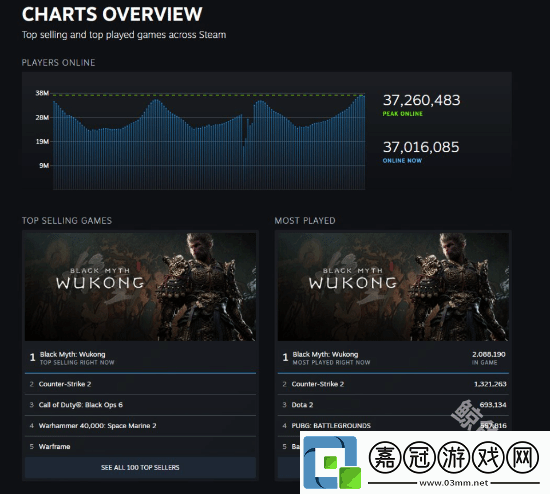Click the players online bar chart
This screenshot has height=494, width=550.
[x=209, y=142]
